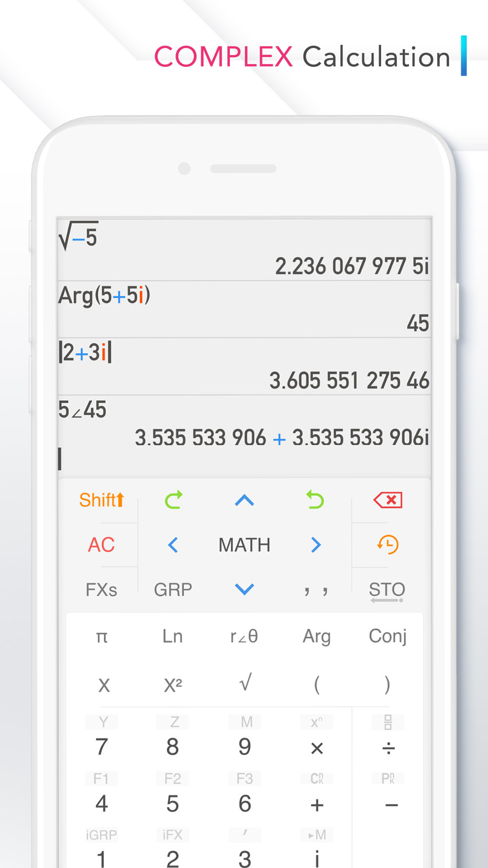Screen dimensions: 488x868
Task: Tap the multiplication × key
Action: pyautogui.click(x=317, y=748)
